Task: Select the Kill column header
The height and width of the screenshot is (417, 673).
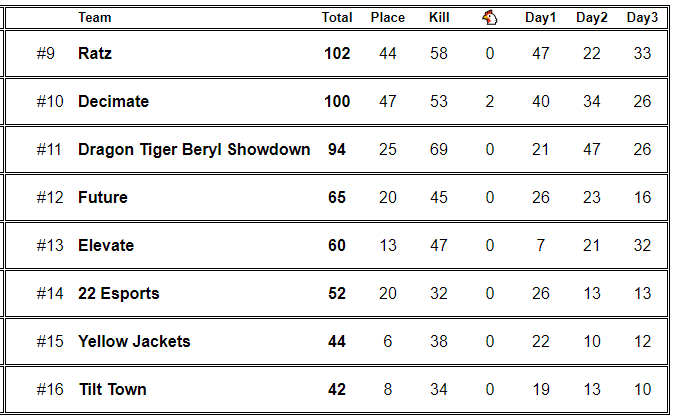Action: 439,17
